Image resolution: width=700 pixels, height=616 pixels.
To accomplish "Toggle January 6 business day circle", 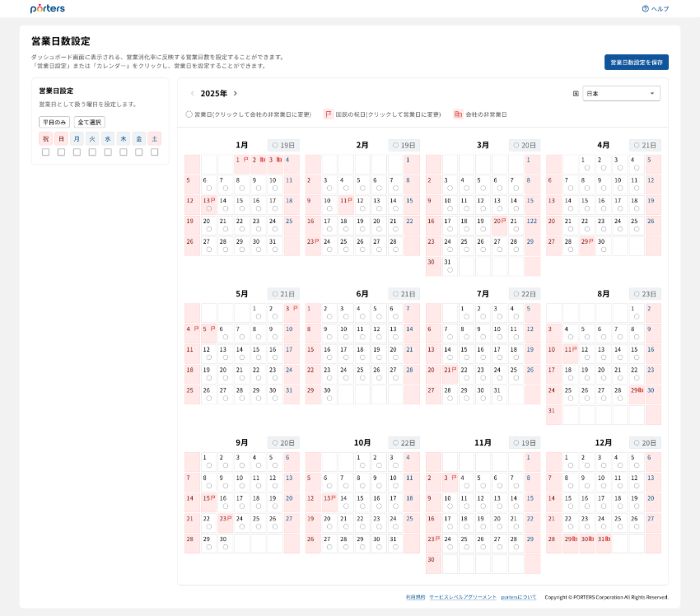I will 209,189.
